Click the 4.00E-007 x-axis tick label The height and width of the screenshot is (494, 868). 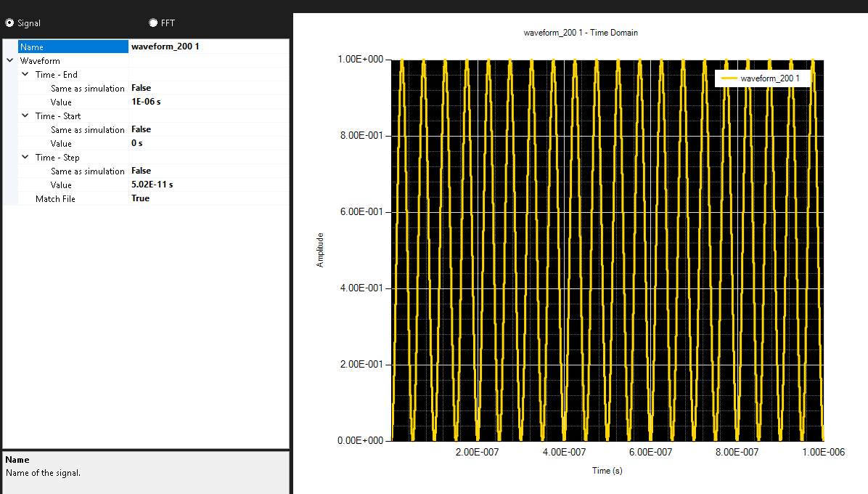pos(564,453)
